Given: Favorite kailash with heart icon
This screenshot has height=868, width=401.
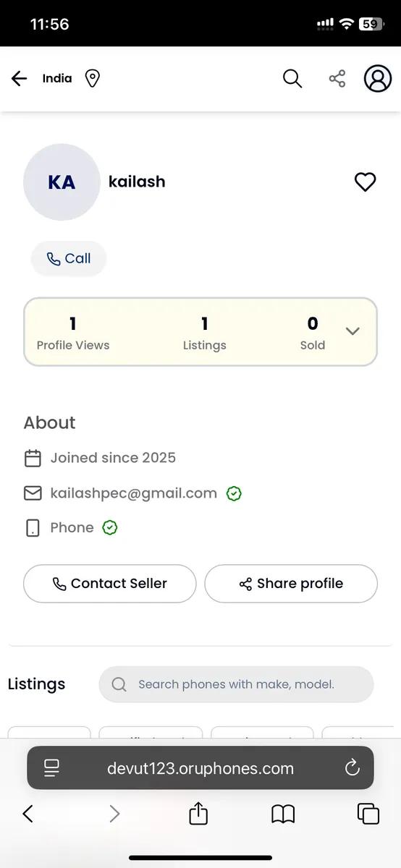Looking at the screenshot, I should tap(365, 182).
